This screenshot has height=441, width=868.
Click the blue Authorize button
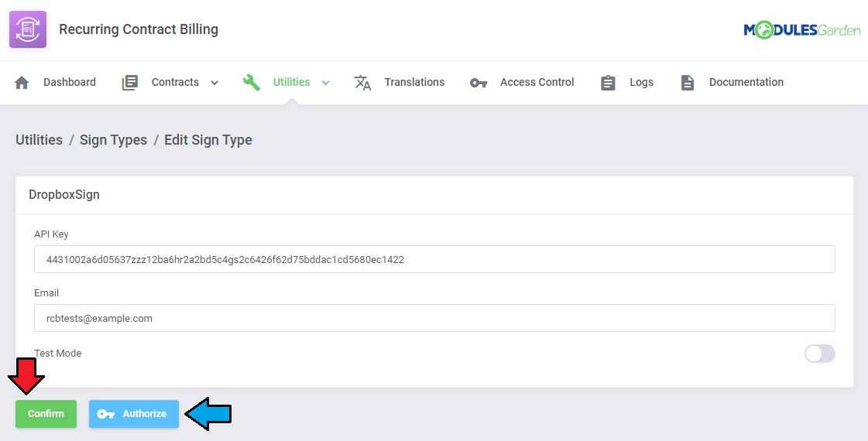[x=134, y=414]
